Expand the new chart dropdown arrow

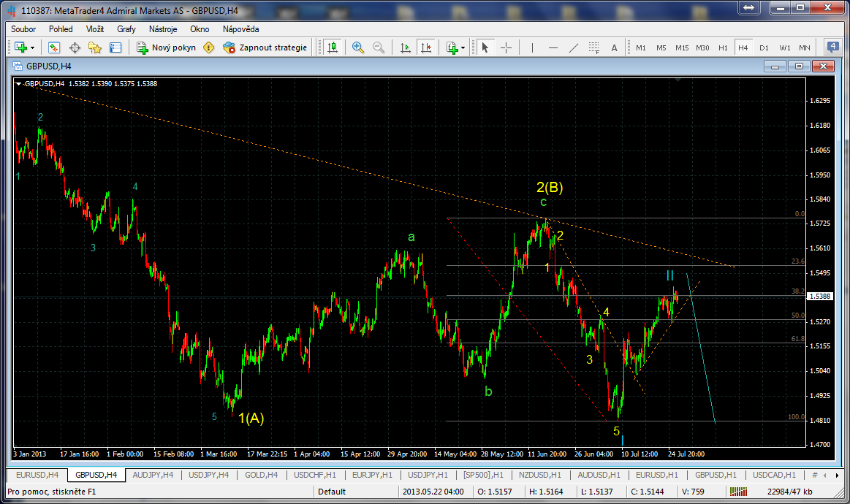click(x=33, y=47)
